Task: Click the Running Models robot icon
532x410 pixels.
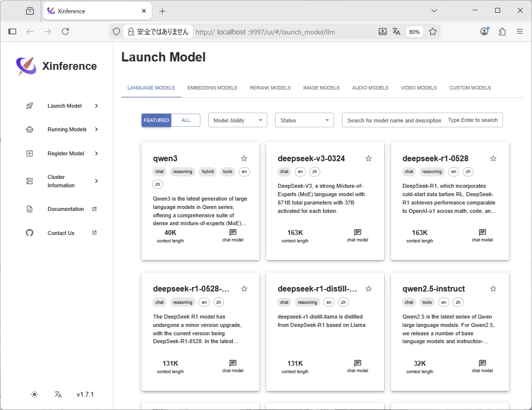Action: (x=29, y=129)
